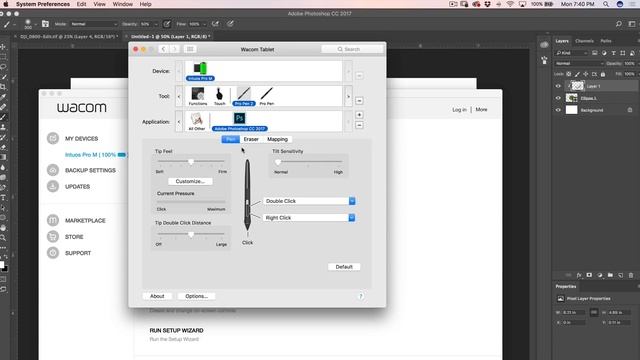Open the Edit menu
The width and height of the screenshot is (640, 360).
click(x=81, y=4)
